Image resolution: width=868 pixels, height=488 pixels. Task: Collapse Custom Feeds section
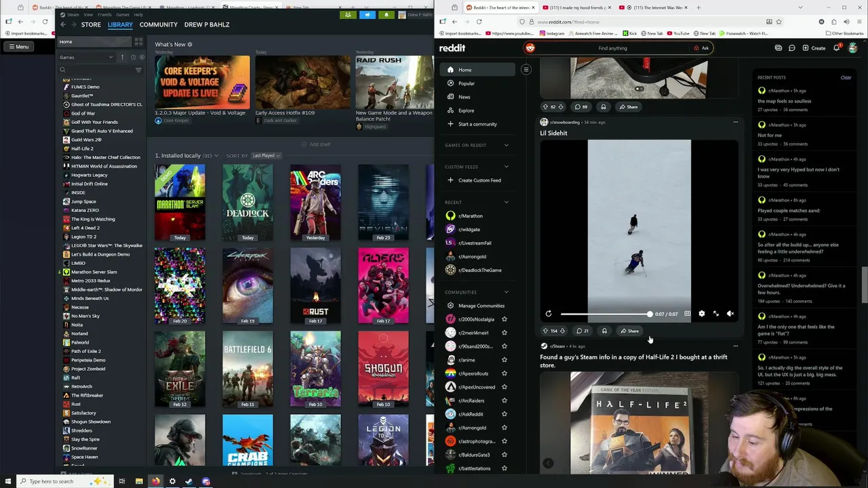pyautogui.click(x=506, y=167)
